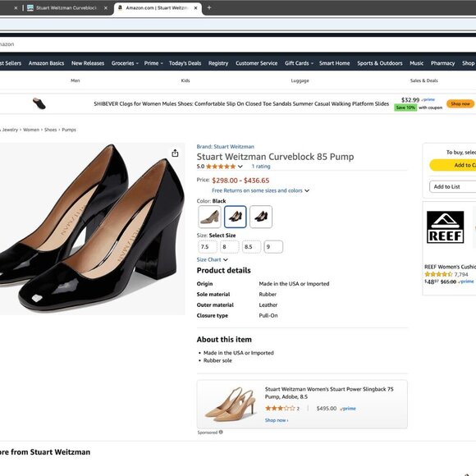Click the SHIBEVER clog thumbnail in banner
This screenshot has height=476, width=476.
pos(39,104)
